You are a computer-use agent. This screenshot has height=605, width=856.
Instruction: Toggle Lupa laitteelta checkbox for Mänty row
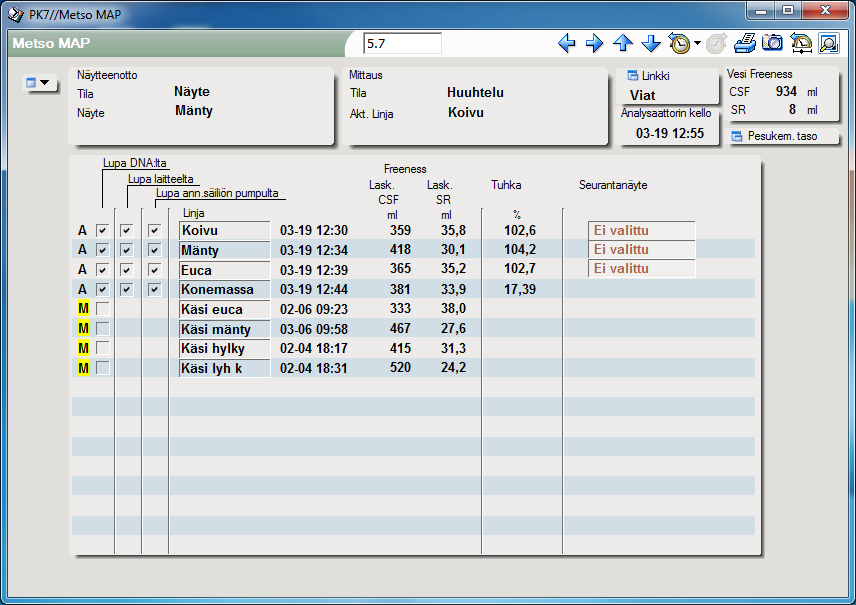[126, 250]
